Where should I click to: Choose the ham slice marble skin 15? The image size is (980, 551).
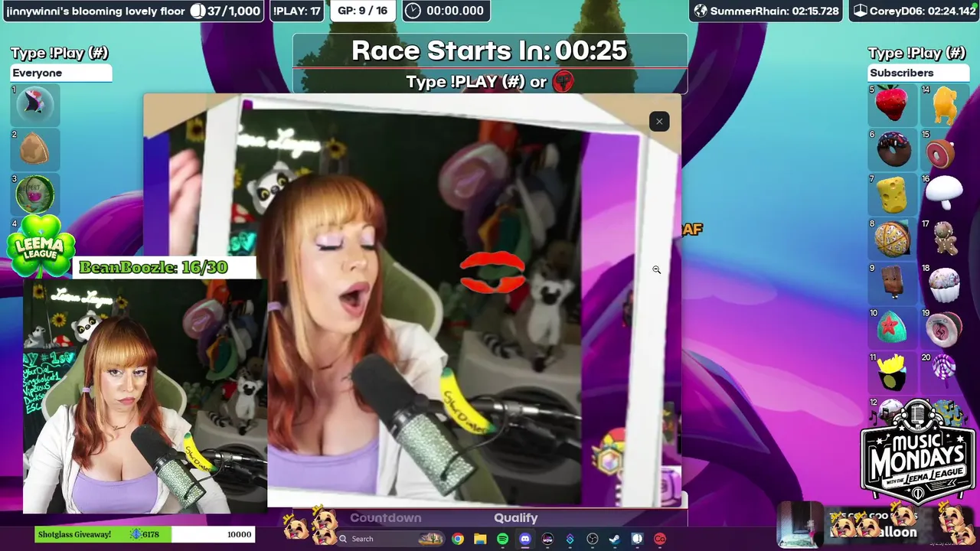(943, 152)
